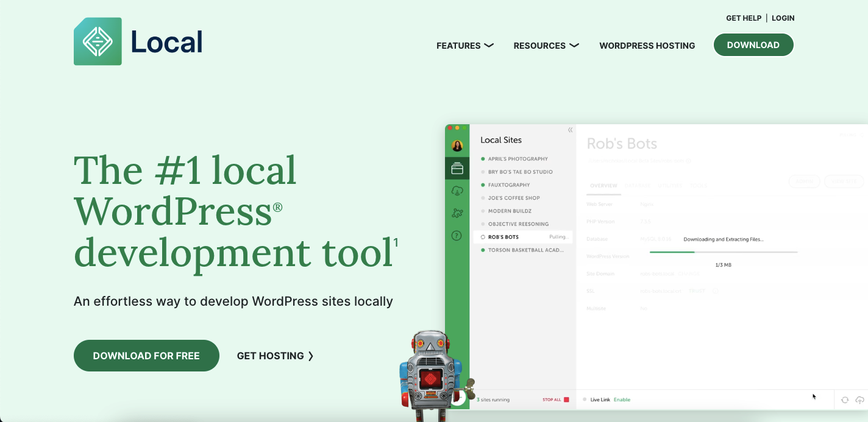Click the cloud Wi-Fi icon at bottom right
The width and height of the screenshot is (868, 422).
pyautogui.click(x=860, y=399)
